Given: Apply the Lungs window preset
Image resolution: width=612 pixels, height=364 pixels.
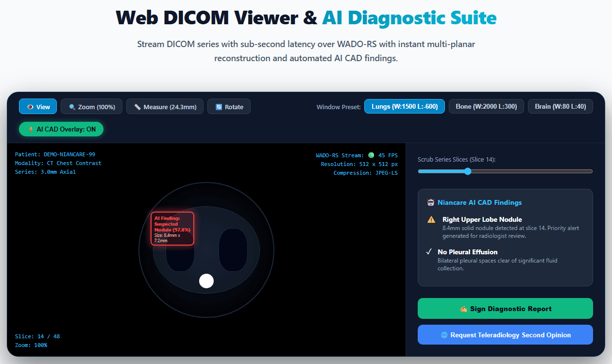Looking at the screenshot, I should [405, 106].
